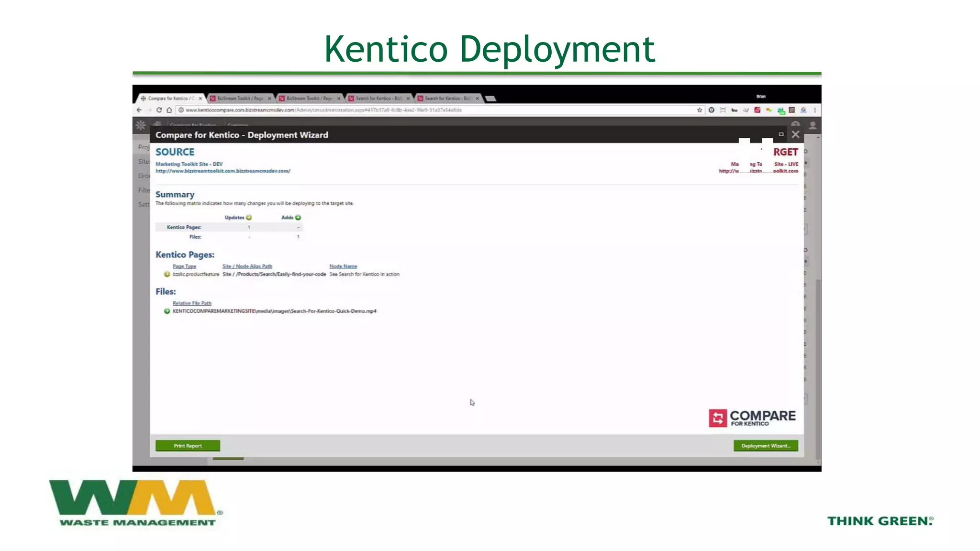Screen dimensions: 980x551
Task: Sort by Page Type column
Action: point(184,266)
